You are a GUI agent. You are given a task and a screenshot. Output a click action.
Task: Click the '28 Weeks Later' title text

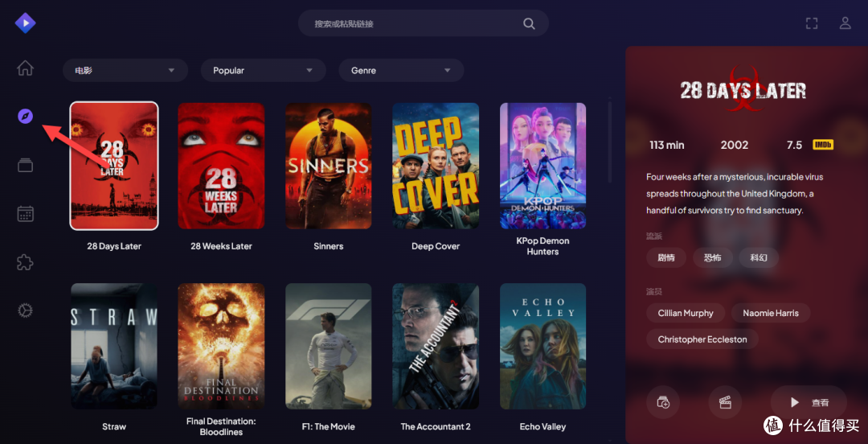[221, 246]
